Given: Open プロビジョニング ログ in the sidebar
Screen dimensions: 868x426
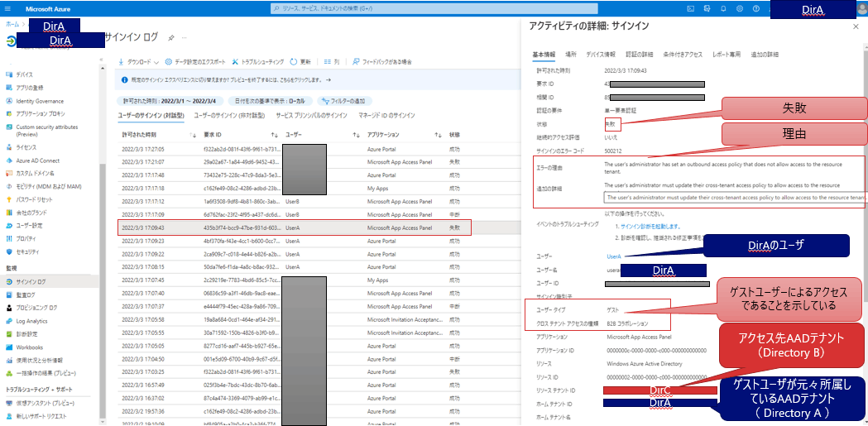Looking at the screenshot, I should (x=36, y=308).
